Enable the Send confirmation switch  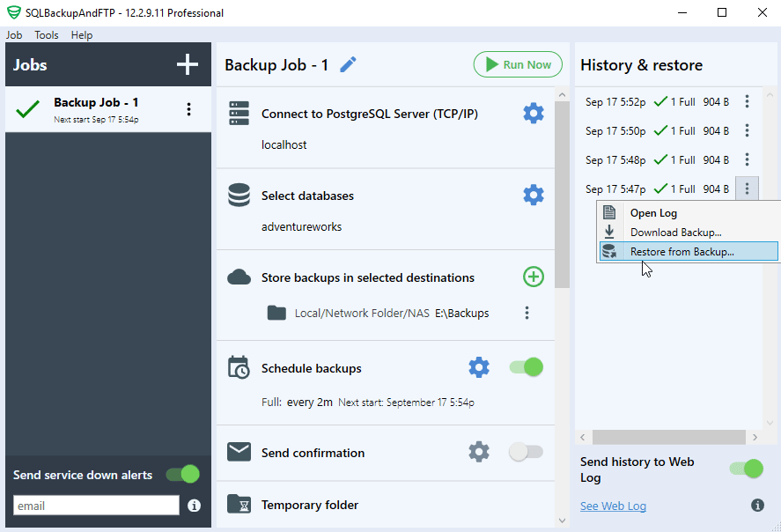(x=526, y=452)
